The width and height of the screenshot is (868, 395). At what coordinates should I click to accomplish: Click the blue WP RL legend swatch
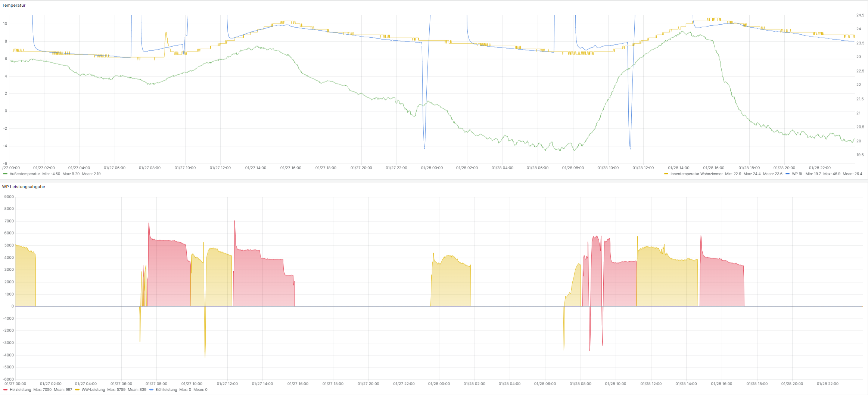click(787, 174)
